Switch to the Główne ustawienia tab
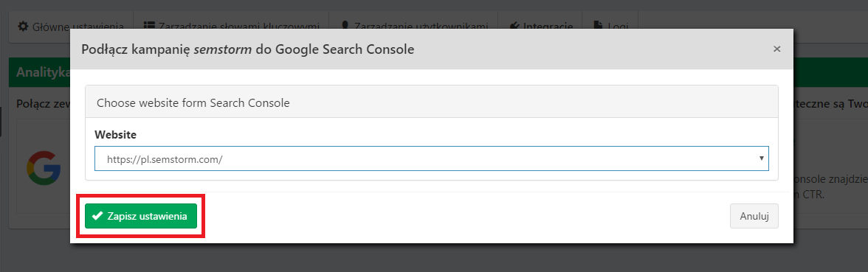This screenshot has width=868, height=272. pyautogui.click(x=72, y=26)
